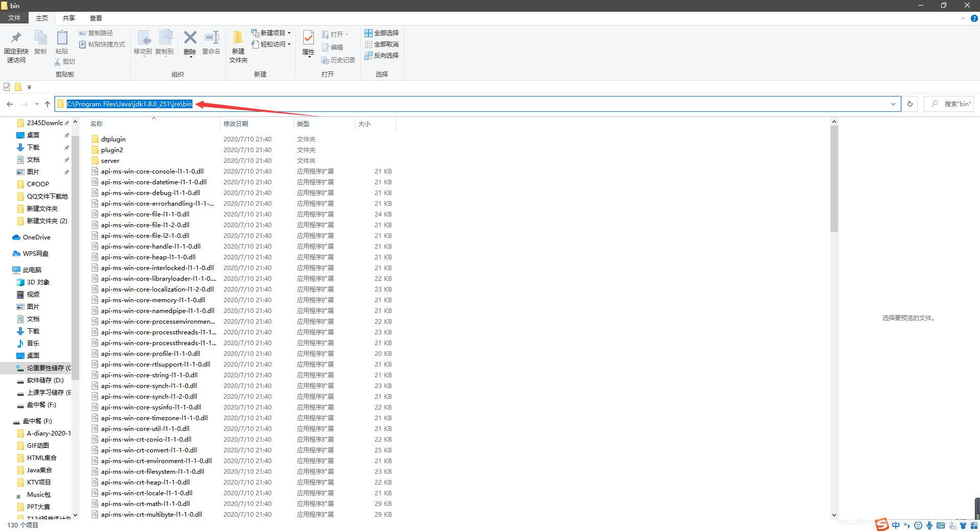Click Select none (全部取消)
Viewport: 980px width, 531px height.
tap(381, 44)
